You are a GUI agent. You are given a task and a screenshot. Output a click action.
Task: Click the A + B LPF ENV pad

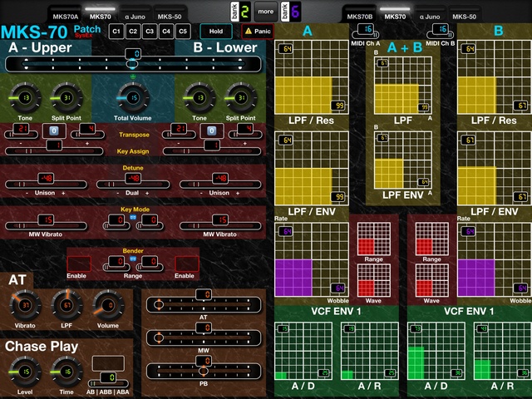coord(403,160)
